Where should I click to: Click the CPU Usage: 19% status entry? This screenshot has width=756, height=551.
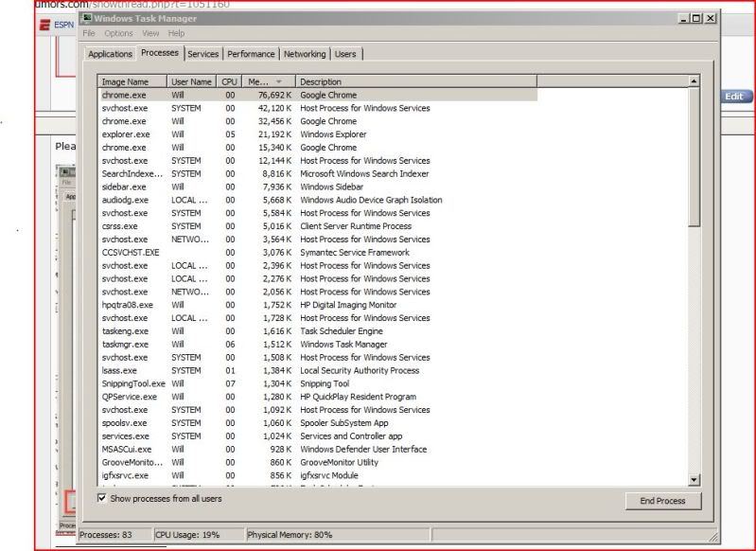click(x=199, y=535)
